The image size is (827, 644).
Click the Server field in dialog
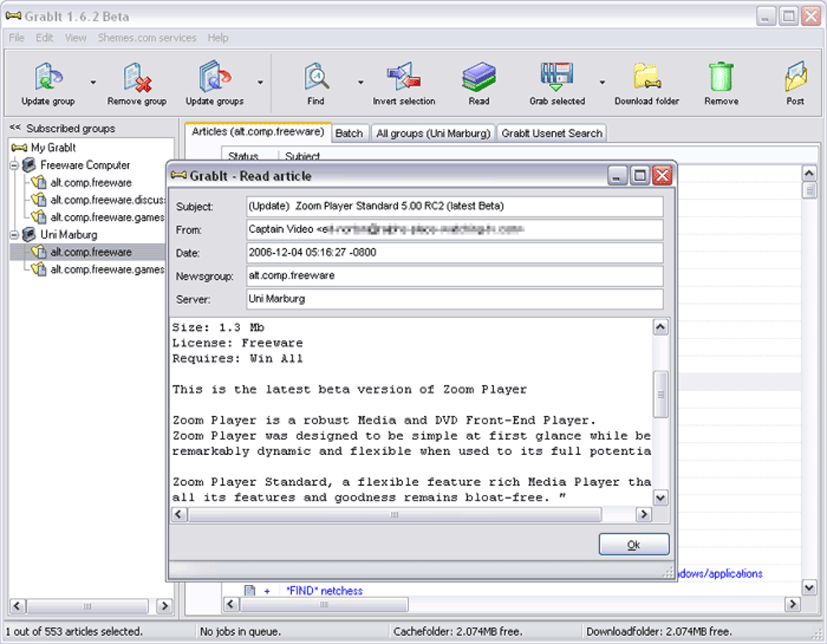point(455,299)
